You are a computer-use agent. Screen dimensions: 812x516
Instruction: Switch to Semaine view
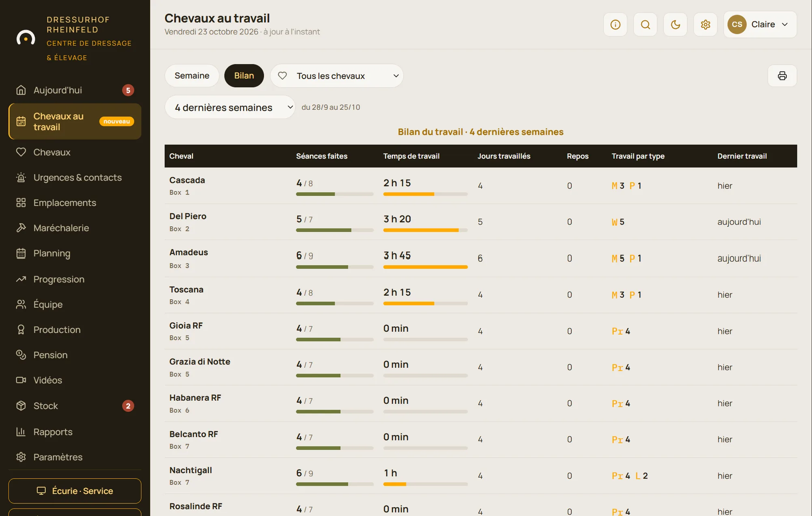tap(192, 76)
